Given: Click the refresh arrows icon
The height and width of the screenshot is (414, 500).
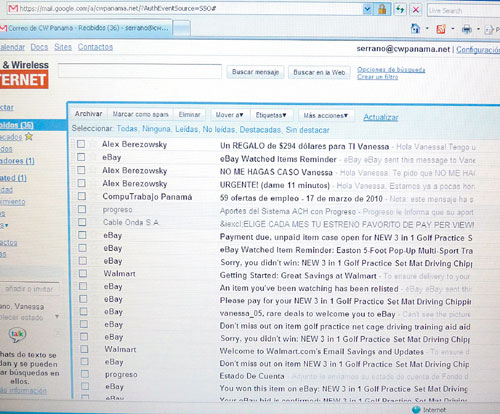Looking at the screenshot, I should tap(400, 10).
